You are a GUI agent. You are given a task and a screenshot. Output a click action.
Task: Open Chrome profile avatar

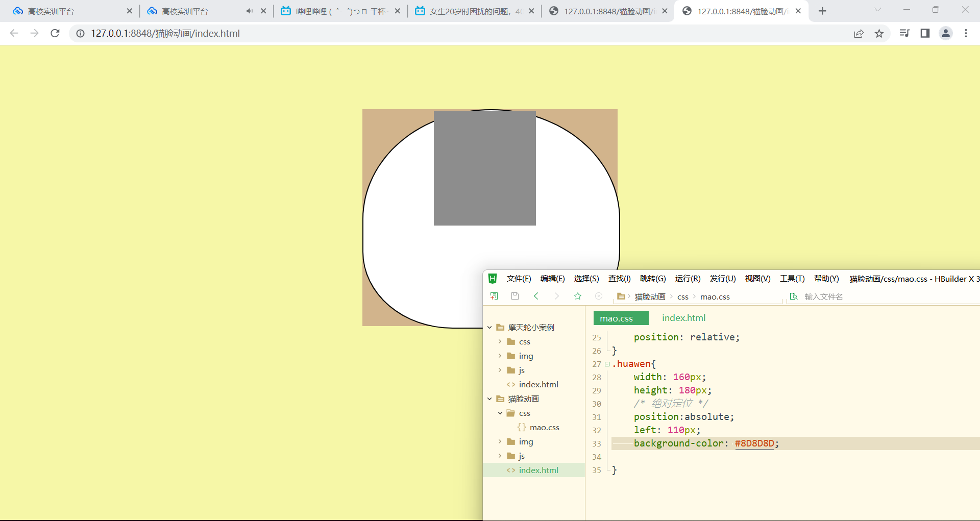tap(946, 33)
